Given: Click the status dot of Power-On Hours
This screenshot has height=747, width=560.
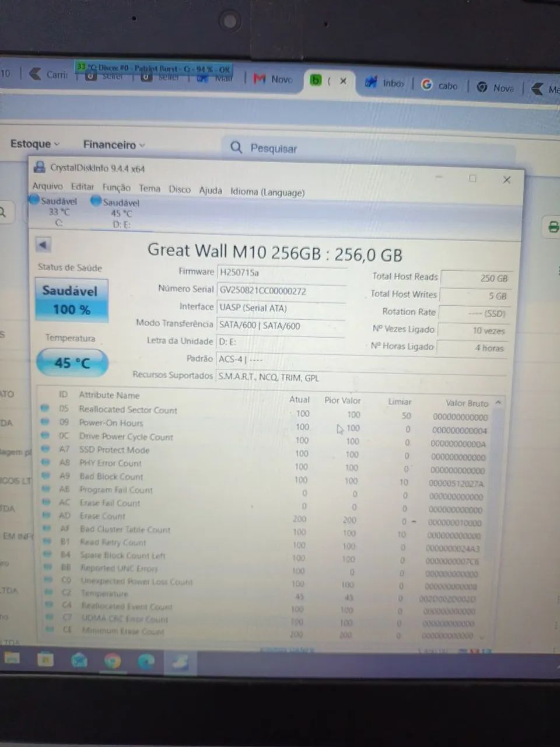Looking at the screenshot, I should coord(45,421).
